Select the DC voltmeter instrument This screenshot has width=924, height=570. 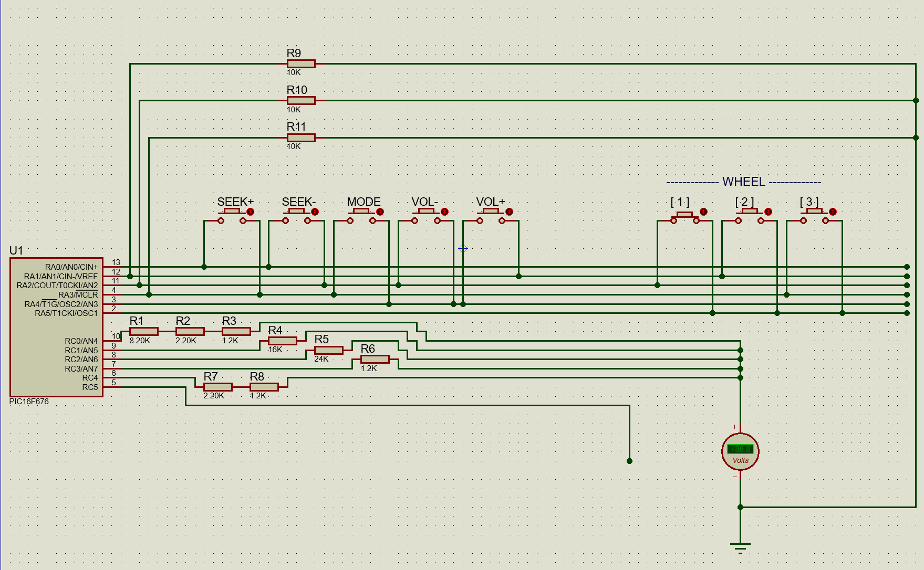[740, 451]
